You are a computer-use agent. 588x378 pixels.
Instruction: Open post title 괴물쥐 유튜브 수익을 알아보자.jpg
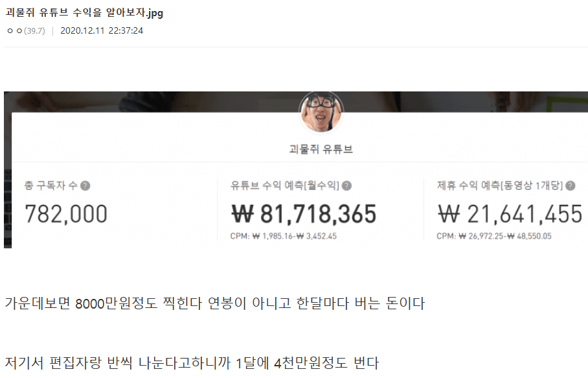[x=84, y=13]
